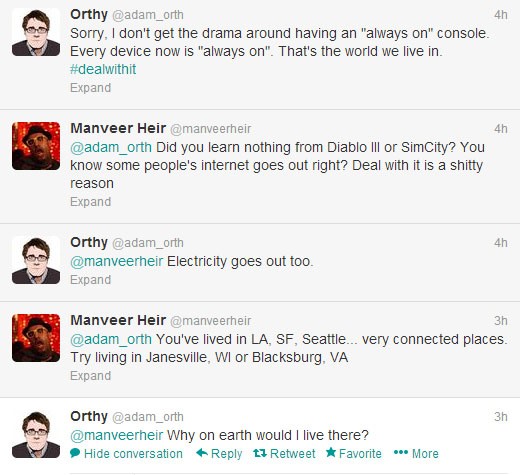Click the Favorite star icon
The height and width of the screenshot is (475, 520).
click(x=331, y=452)
